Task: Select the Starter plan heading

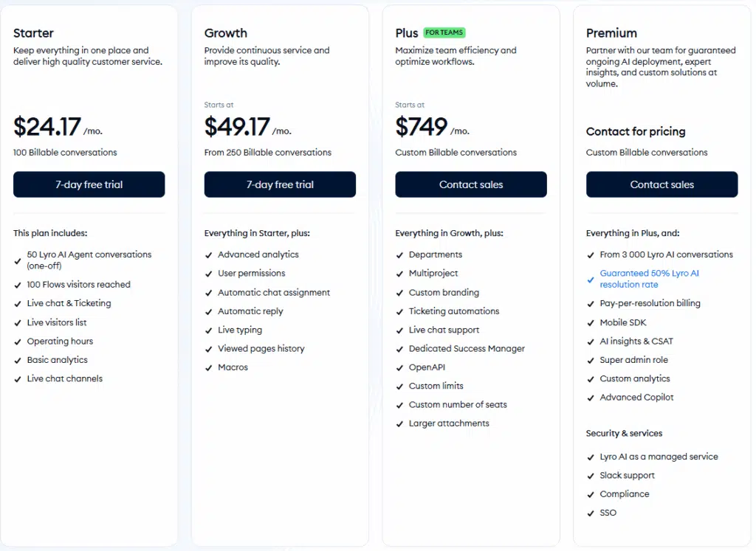Action: [33, 33]
